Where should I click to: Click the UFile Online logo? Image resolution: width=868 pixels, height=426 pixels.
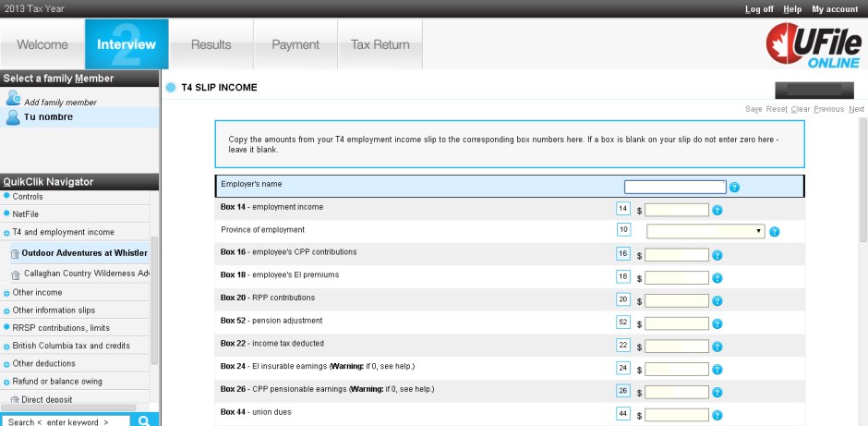tap(813, 44)
